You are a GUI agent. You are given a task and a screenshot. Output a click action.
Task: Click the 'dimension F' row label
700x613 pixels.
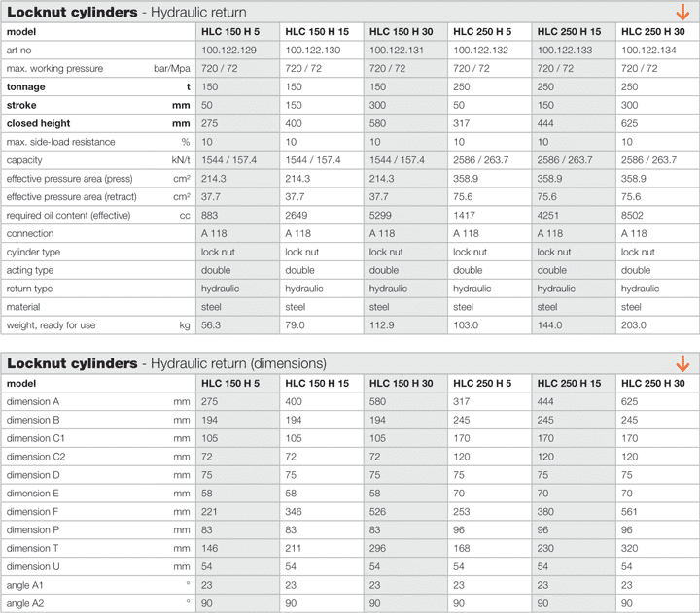[33, 511]
